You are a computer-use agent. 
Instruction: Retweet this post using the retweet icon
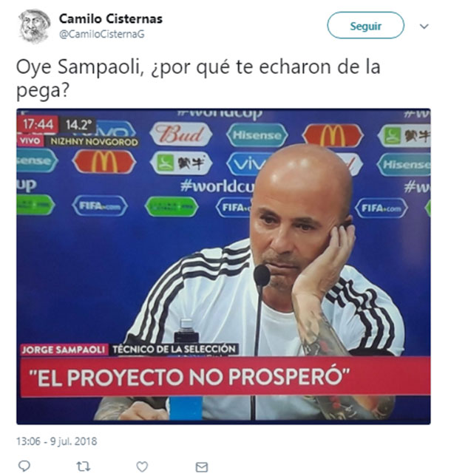click(x=84, y=466)
